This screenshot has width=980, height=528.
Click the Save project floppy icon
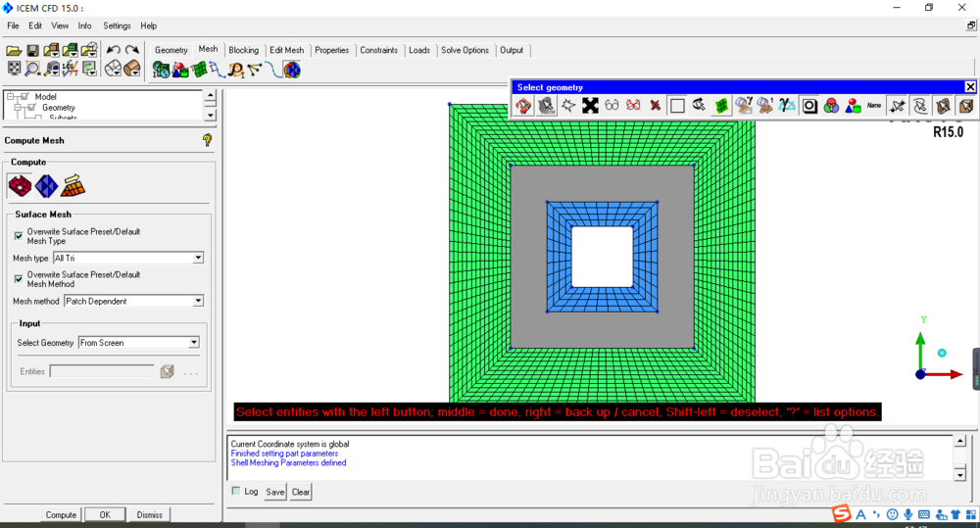(x=32, y=51)
